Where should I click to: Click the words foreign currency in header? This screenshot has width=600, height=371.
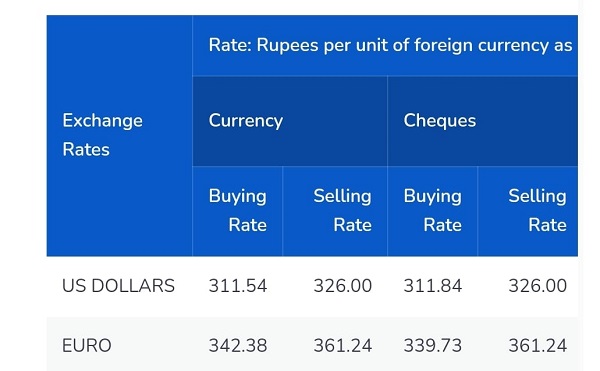pos(479,46)
